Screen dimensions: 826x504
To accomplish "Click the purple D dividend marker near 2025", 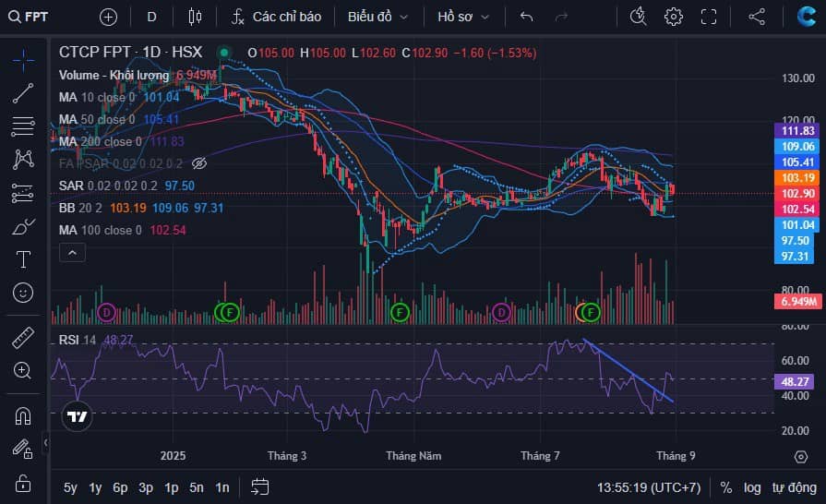I will 106,313.
